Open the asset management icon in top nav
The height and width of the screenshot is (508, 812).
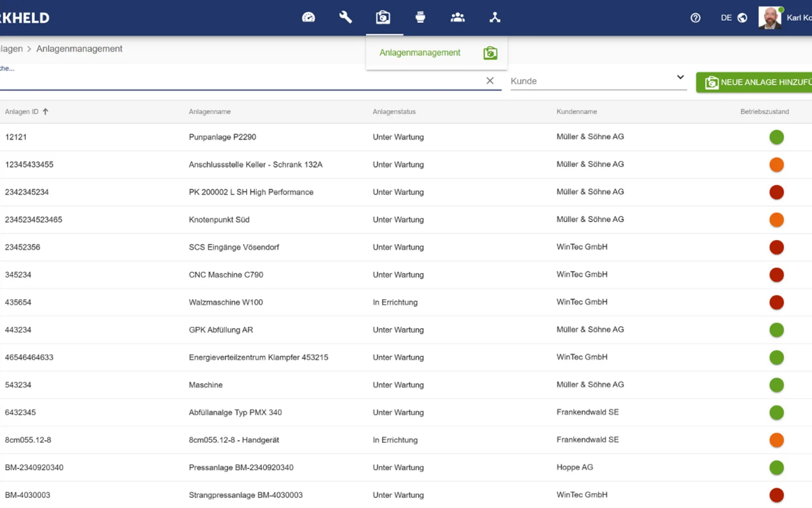point(383,17)
